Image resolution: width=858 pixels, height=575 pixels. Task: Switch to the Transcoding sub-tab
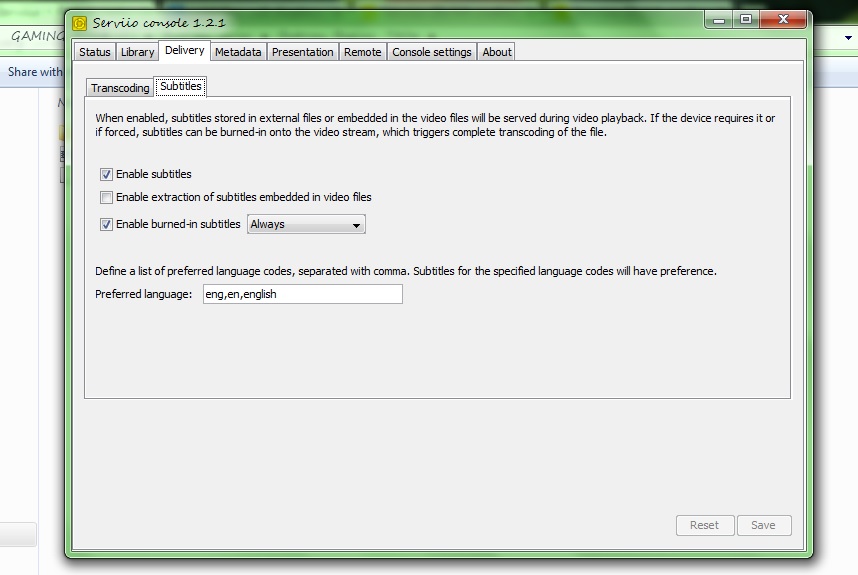click(x=120, y=88)
